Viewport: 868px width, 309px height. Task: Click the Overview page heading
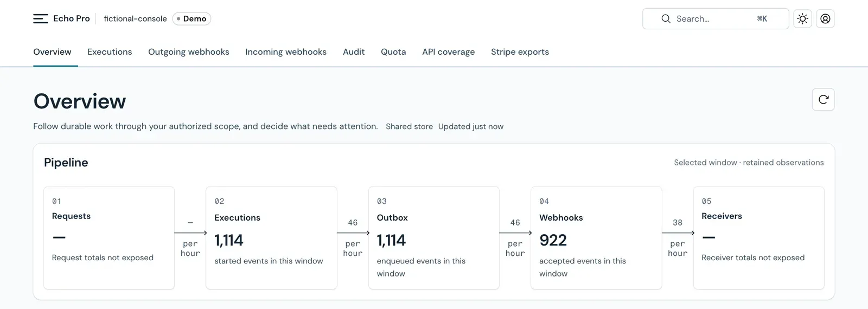pos(80,101)
